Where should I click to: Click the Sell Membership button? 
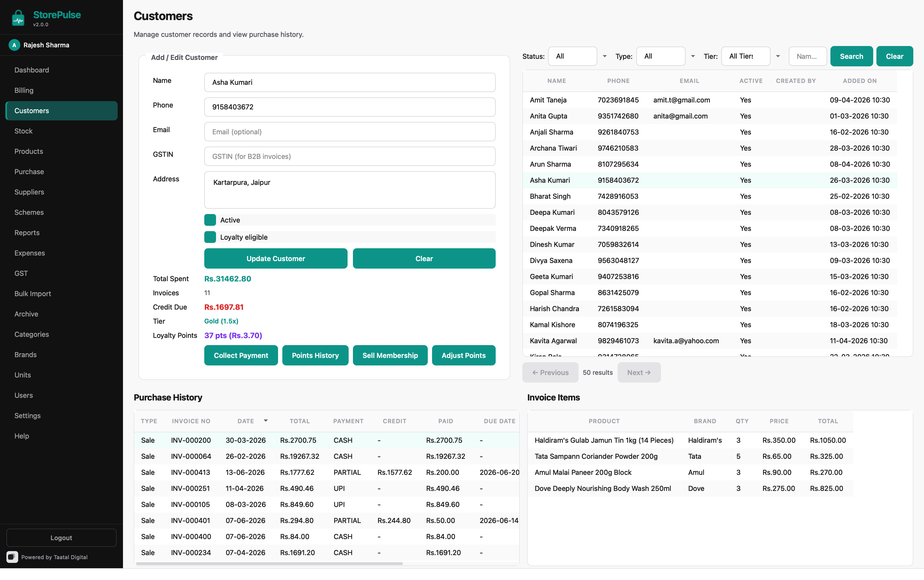click(390, 355)
